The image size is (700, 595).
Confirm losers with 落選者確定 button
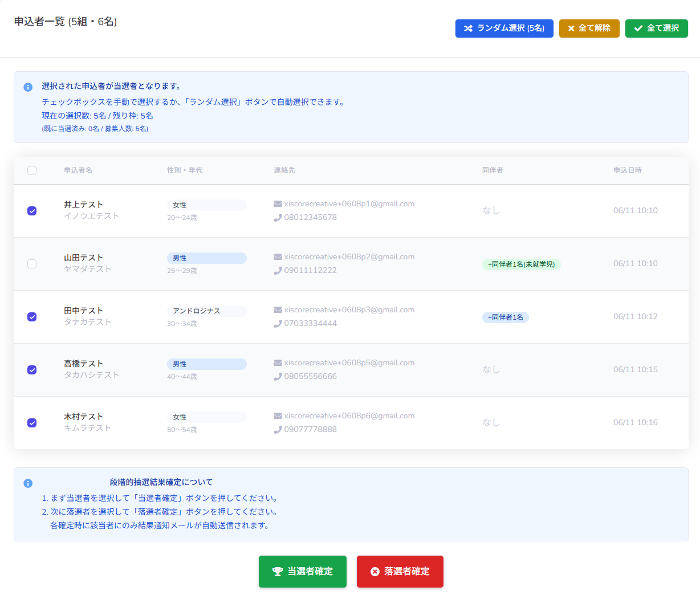[400, 572]
